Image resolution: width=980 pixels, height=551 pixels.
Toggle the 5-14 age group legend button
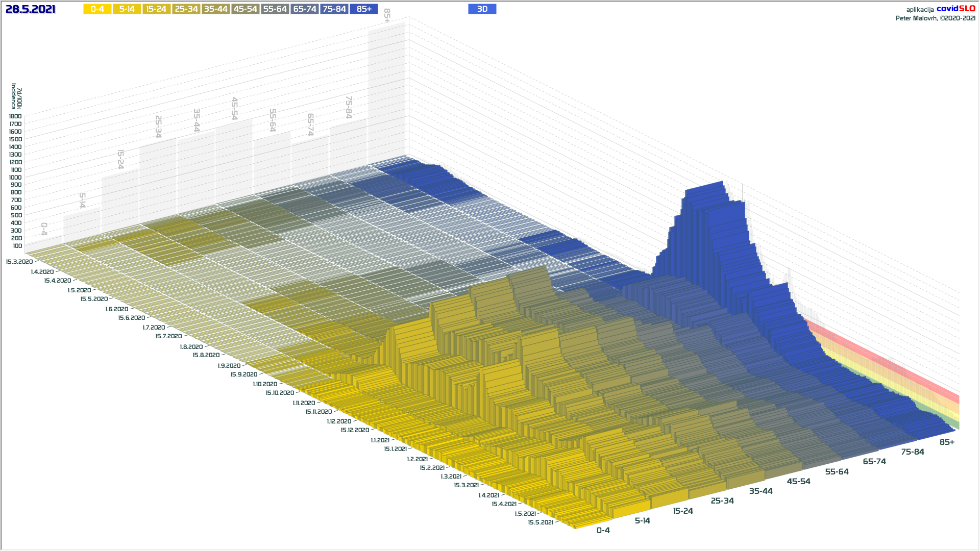[x=127, y=9]
